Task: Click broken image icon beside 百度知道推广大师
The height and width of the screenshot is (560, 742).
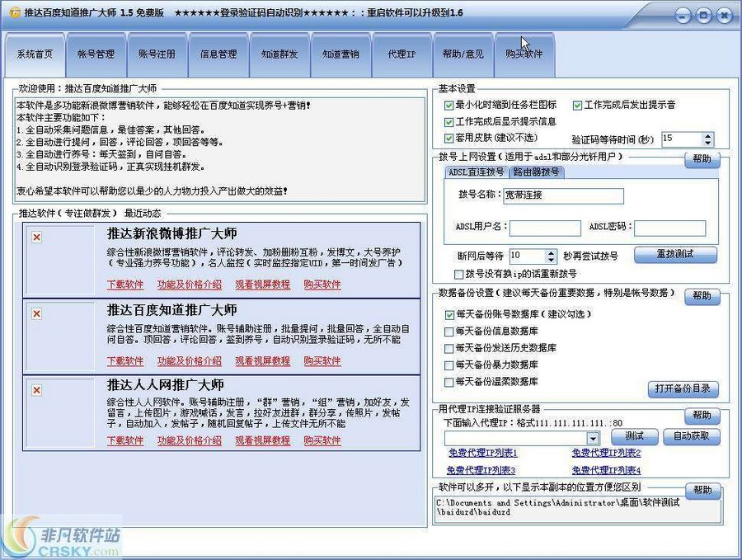Action: (x=36, y=314)
